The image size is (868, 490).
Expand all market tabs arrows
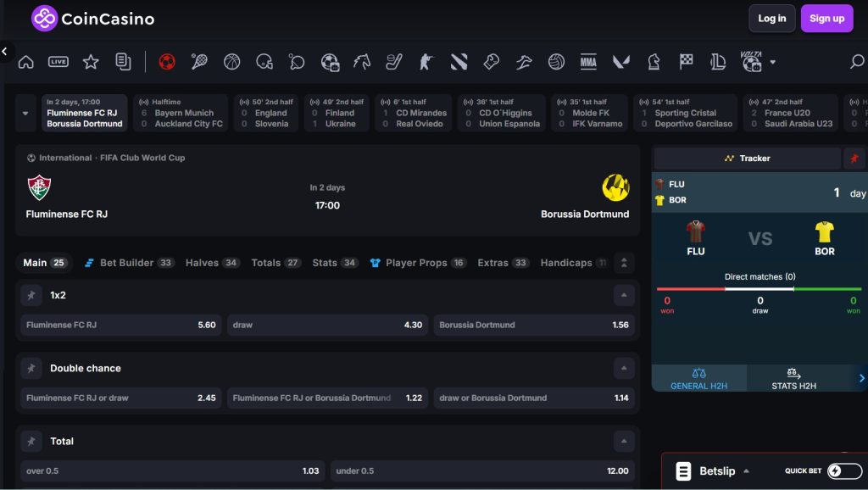tap(624, 263)
